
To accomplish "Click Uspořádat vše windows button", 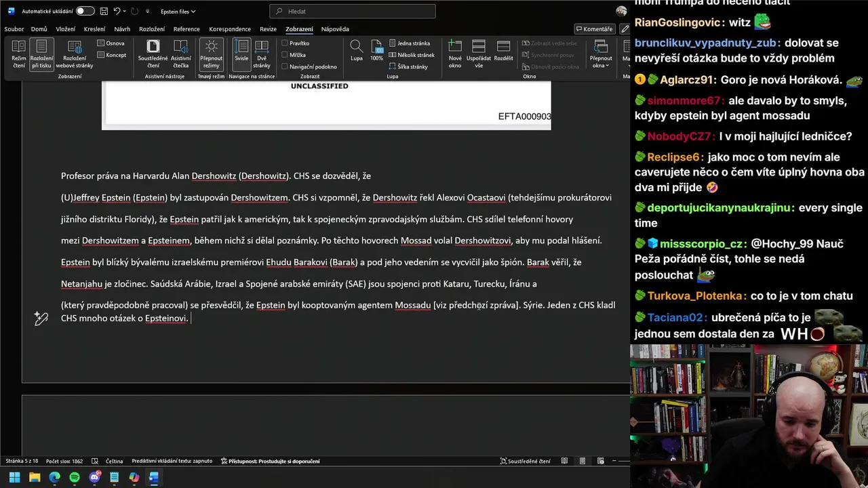I will (479, 54).
